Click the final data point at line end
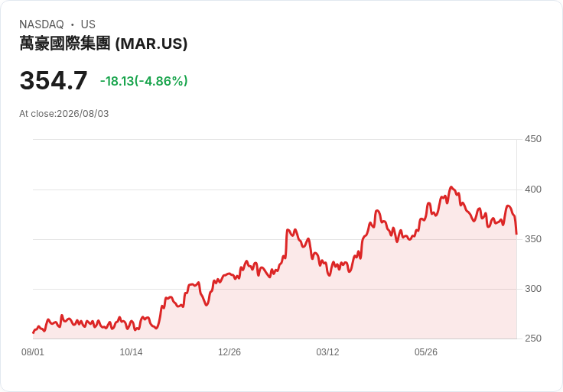 [516, 234]
